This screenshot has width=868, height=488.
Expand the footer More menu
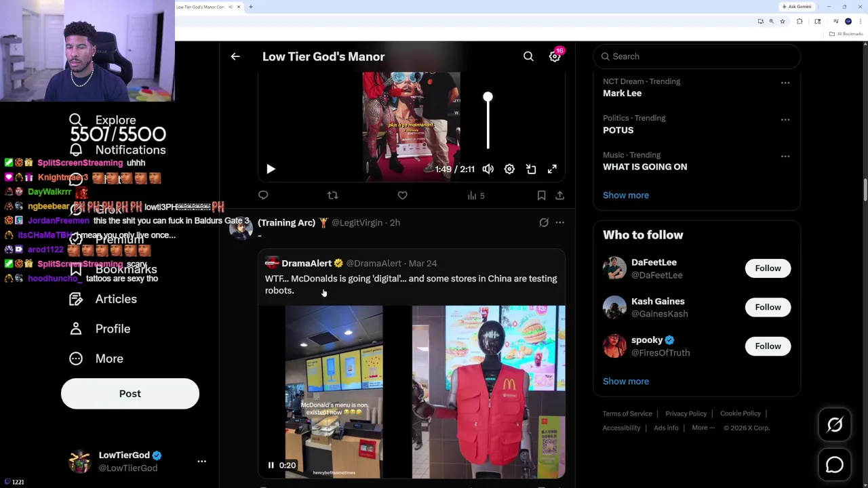703,428
